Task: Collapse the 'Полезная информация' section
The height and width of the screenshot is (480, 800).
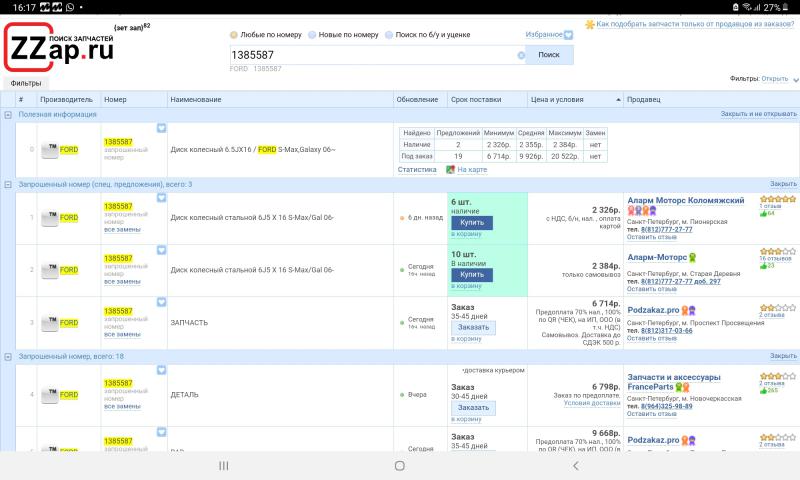Action: [8, 115]
